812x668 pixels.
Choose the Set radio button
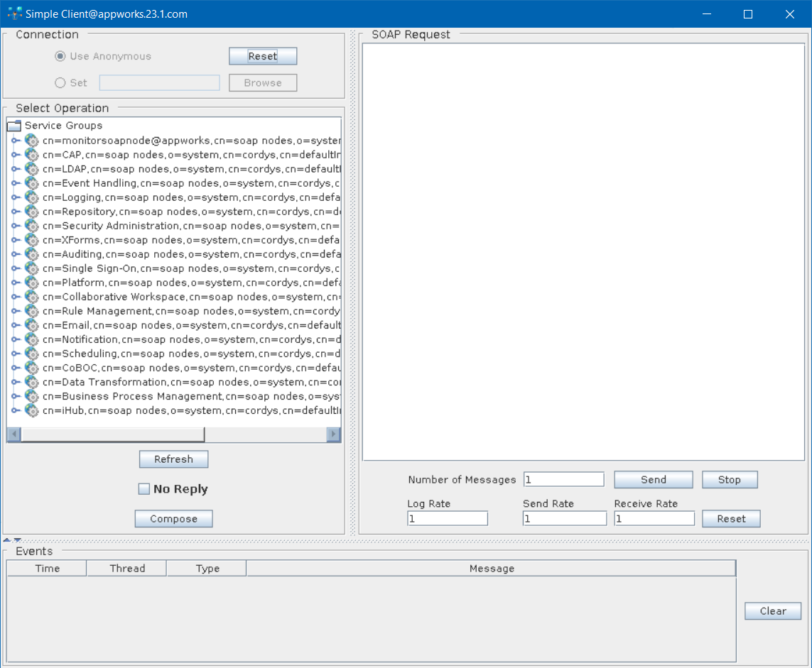[x=60, y=83]
